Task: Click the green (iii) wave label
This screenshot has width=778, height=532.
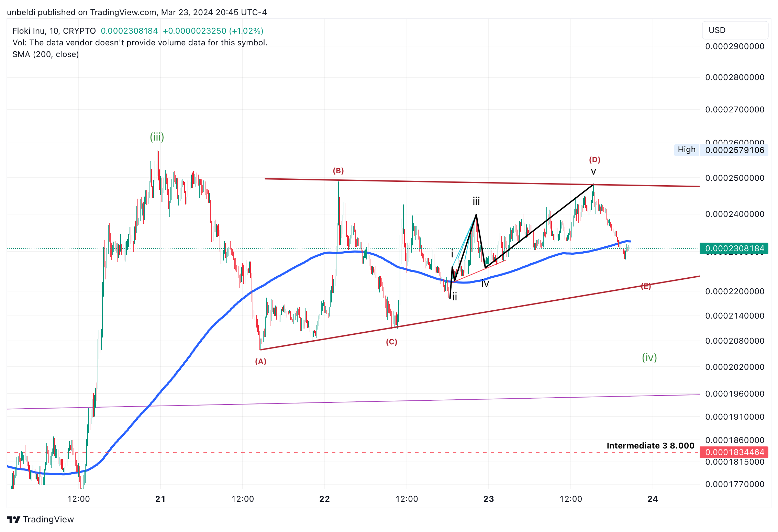Action: point(157,137)
